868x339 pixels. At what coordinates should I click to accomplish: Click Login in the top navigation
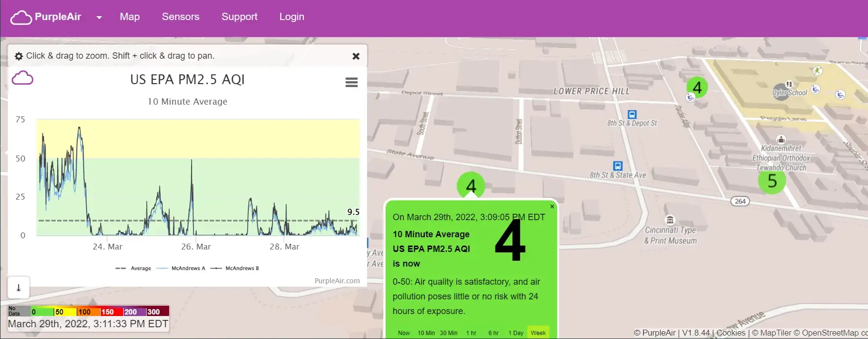tap(291, 17)
